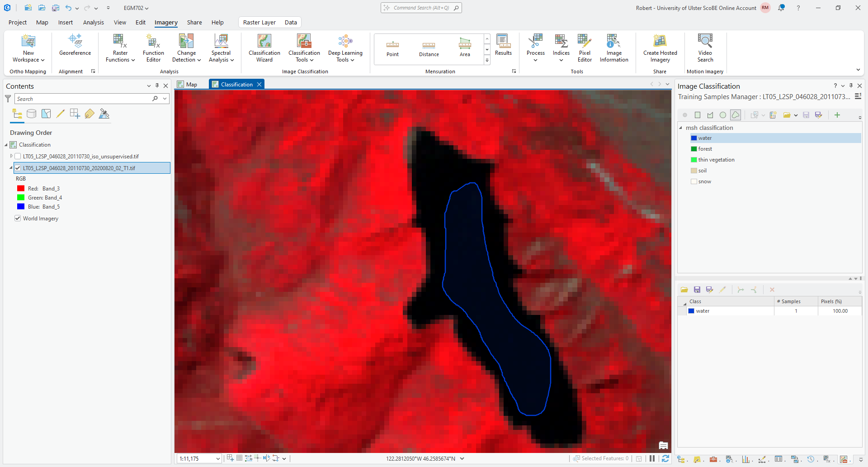Toggle visibility of the T1.tif layer

point(18,168)
